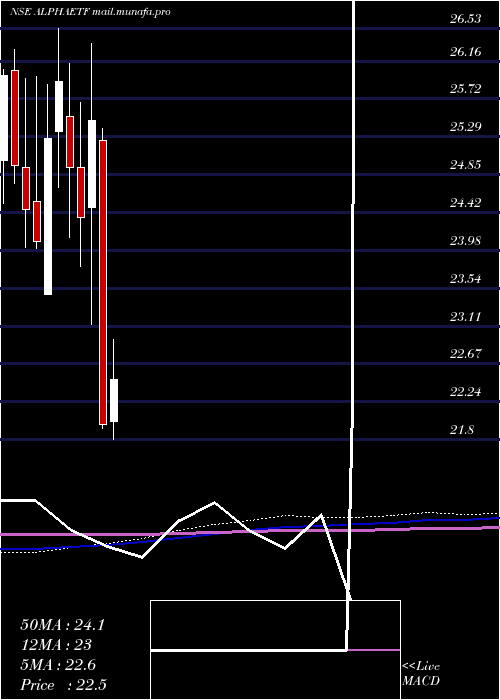Click the 23.54 price axis label
Viewport: 500px width, 700px height.
[466, 279]
